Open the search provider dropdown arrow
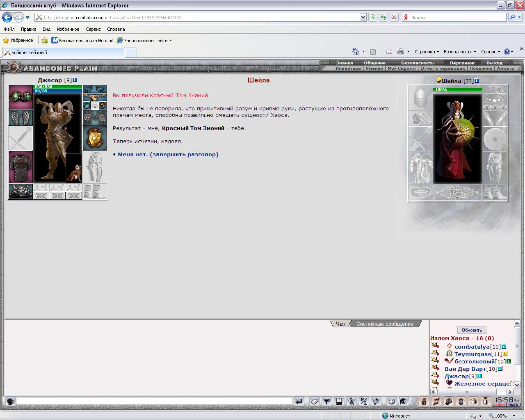The height and width of the screenshot is (420, 525). (520, 17)
